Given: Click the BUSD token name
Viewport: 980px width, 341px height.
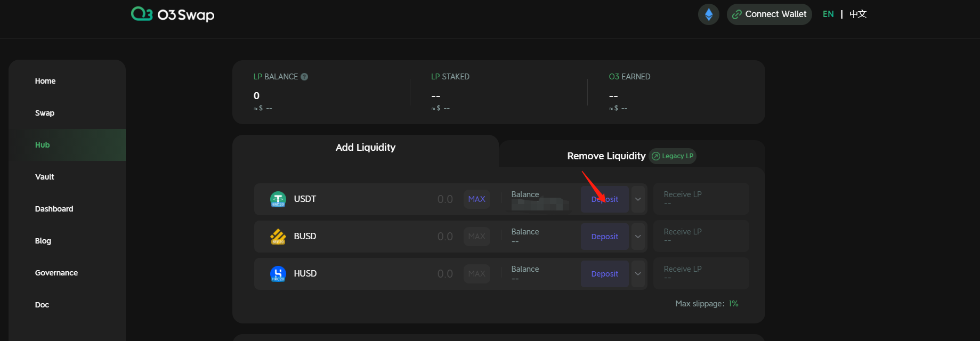Looking at the screenshot, I should 305,237.
